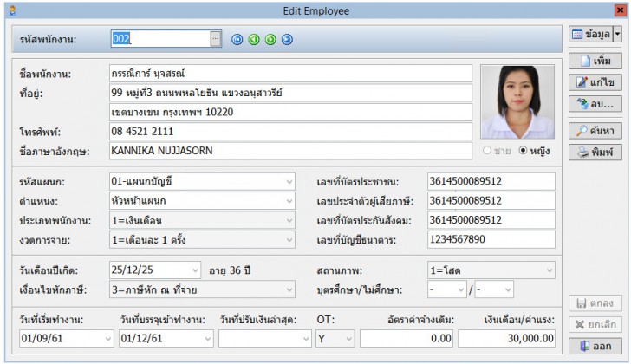Screen dimensions: 631x364
Task: Go to previous employee record icon
Action: (x=254, y=39)
